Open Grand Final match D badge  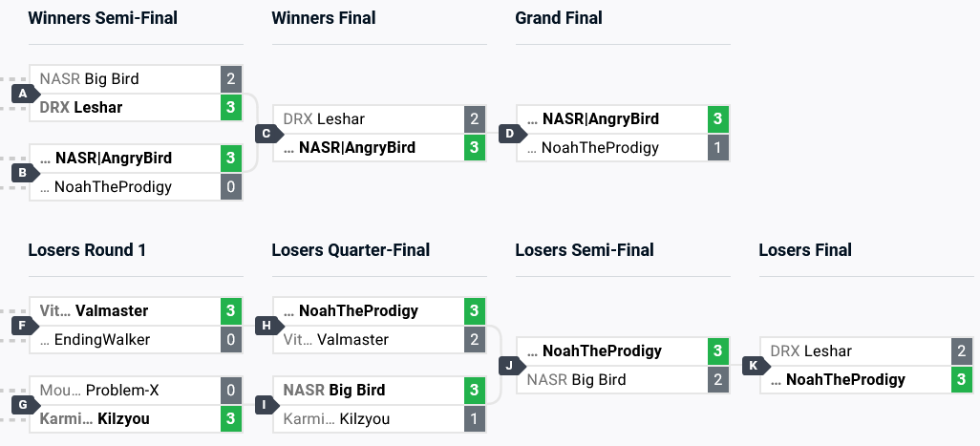pos(508,134)
